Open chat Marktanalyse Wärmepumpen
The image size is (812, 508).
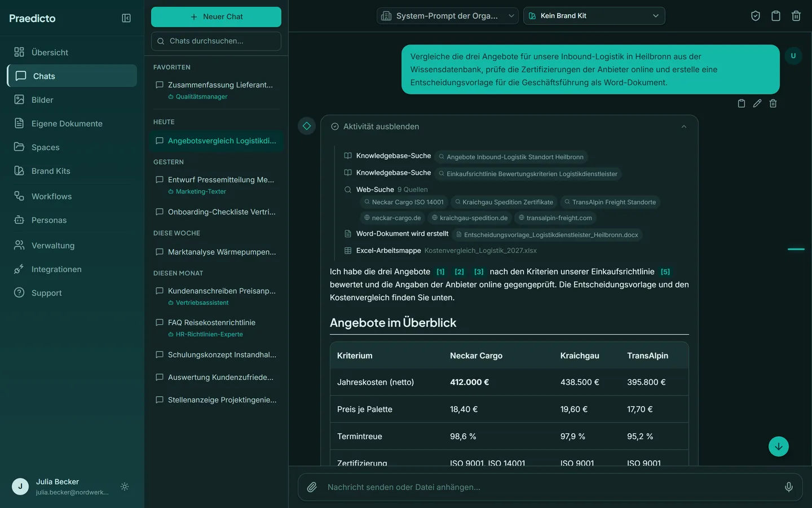216,252
